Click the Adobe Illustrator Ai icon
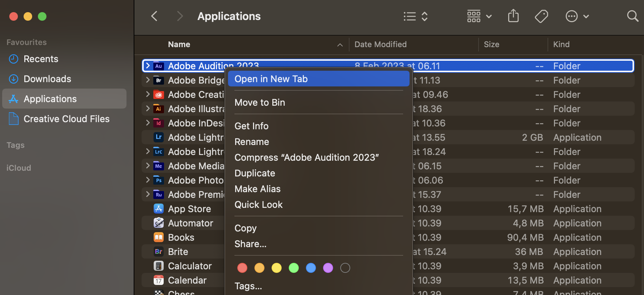 pyautogui.click(x=158, y=109)
